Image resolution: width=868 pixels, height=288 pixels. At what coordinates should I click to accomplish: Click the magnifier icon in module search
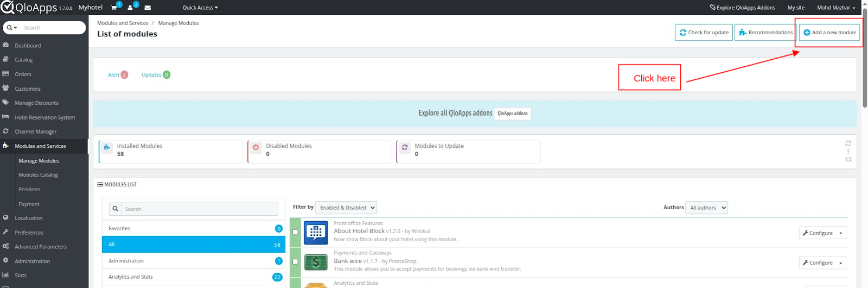tap(115, 209)
